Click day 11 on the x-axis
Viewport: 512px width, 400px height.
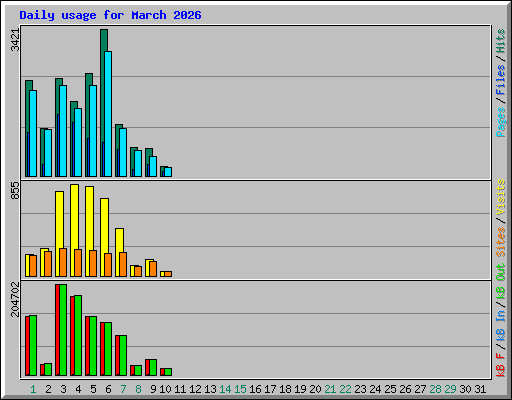(180, 389)
